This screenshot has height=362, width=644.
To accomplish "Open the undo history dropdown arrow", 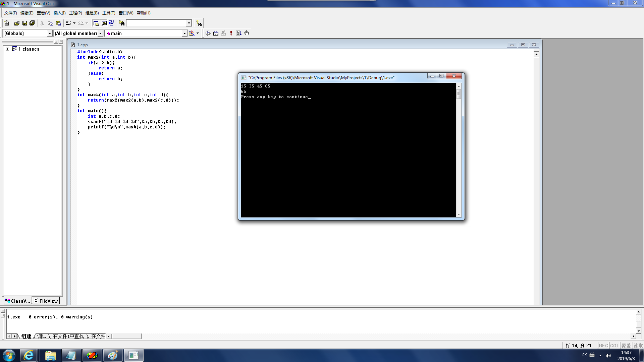I will click(74, 23).
